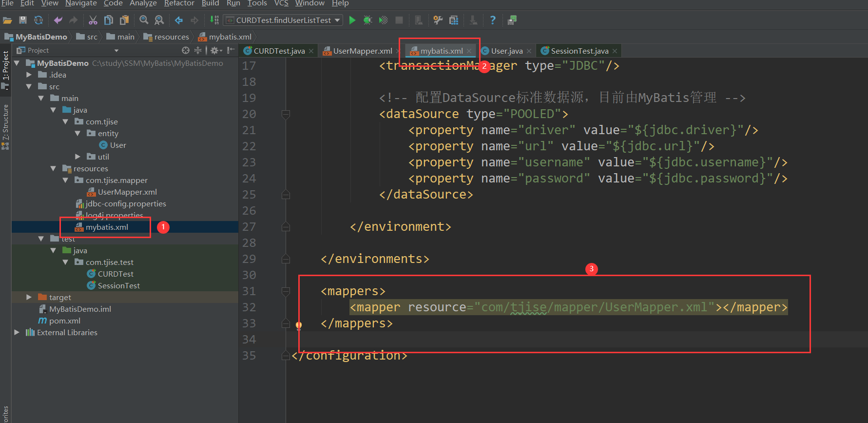This screenshot has height=423, width=868.
Task: Click the last toolbar icon after Help
Action: [512, 20]
